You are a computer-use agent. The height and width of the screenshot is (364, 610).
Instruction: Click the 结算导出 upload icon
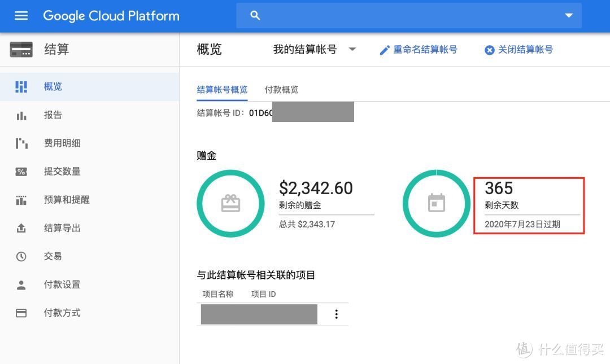click(x=21, y=228)
